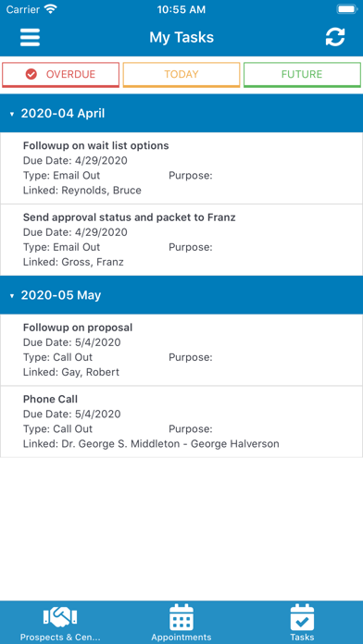This screenshot has width=363, height=644.
Task: Select linked contact Reynolds, Bruce
Action: [x=101, y=191]
